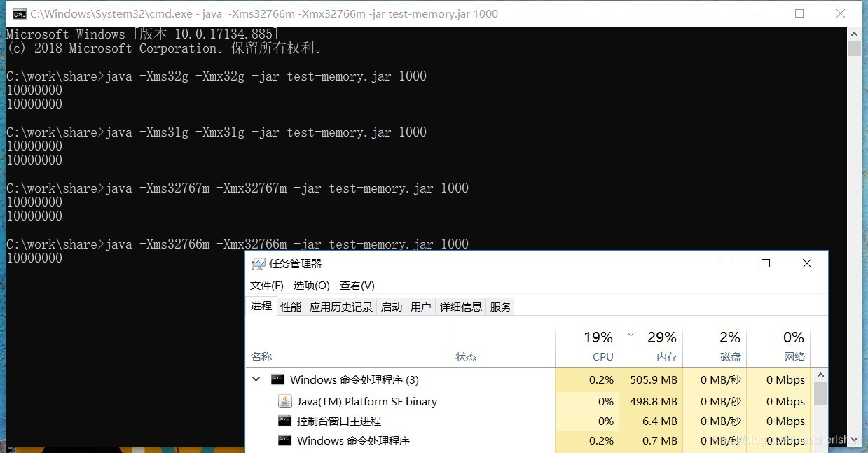This screenshot has width=868, height=453.
Task: Click the cmd window vertical scrollbar thumb
Action: tap(854, 48)
